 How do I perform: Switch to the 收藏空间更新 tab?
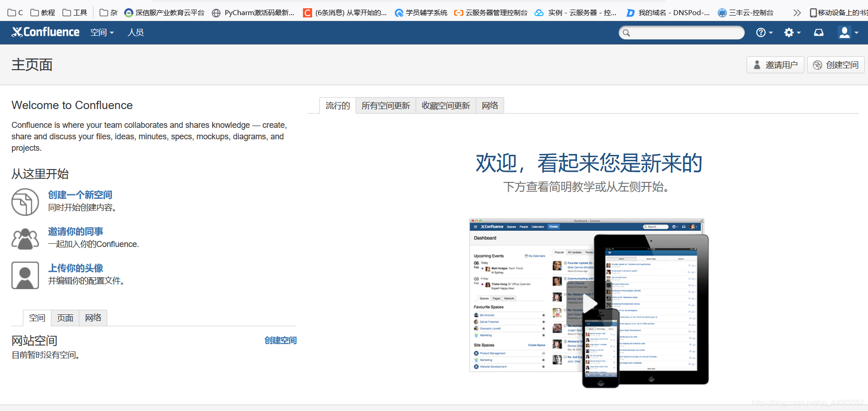click(446, 106)
